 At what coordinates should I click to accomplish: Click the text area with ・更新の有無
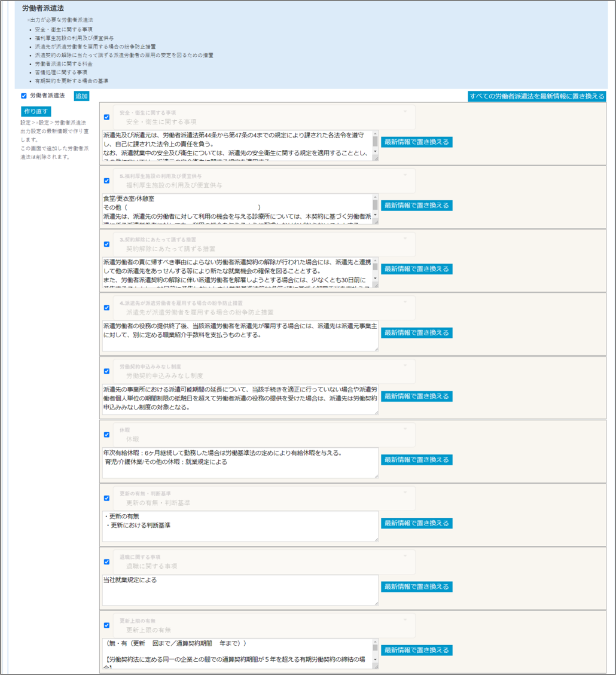point(240,527)
